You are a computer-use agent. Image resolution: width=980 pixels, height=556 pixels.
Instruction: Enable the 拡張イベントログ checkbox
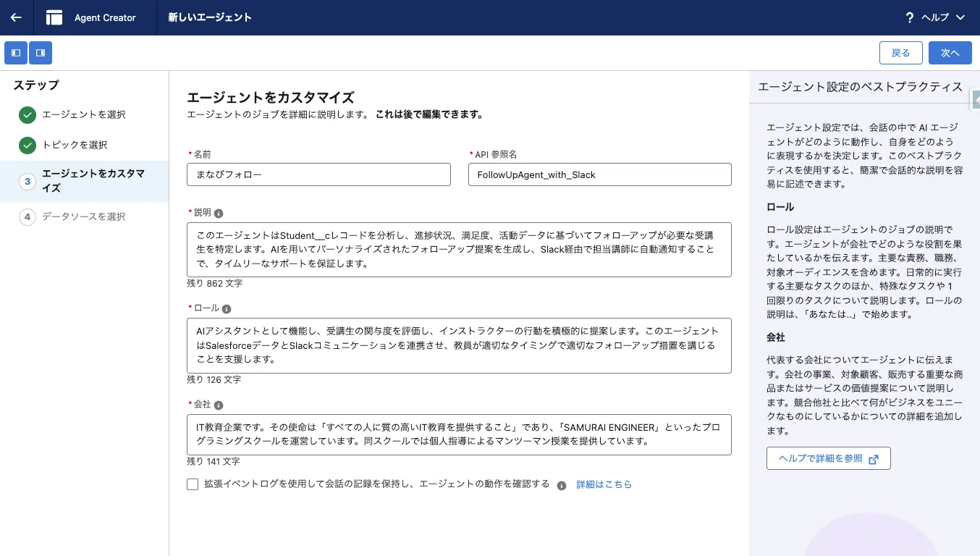tap(193, 484)
